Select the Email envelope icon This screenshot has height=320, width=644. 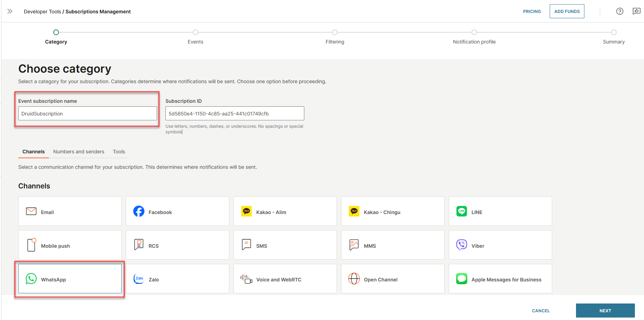pos(31,212)
